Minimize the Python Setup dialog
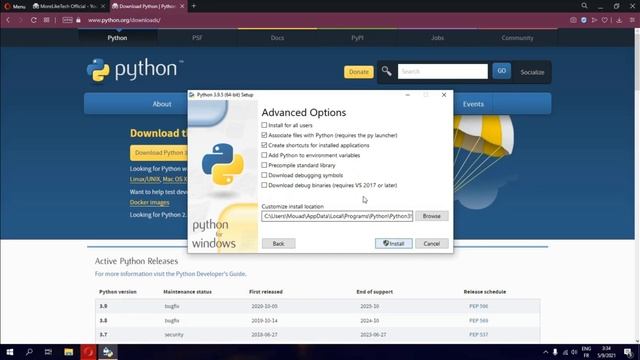The width and height of the screenshot is (640, 360). point(407,95)
